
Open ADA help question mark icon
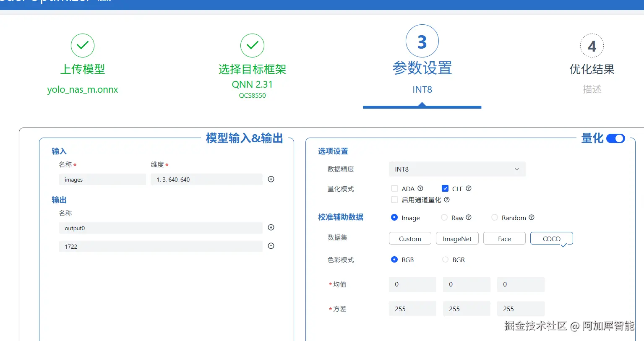click(x=420, y=188)
